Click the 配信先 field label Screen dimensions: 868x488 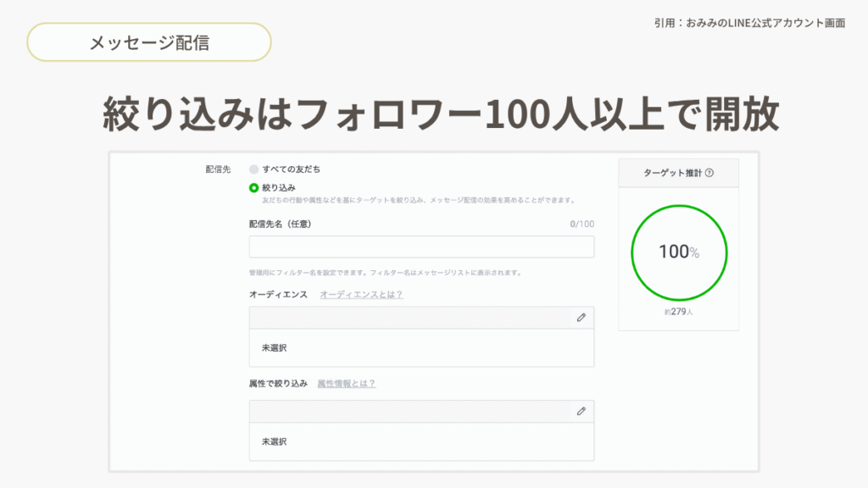pos(218,169)
